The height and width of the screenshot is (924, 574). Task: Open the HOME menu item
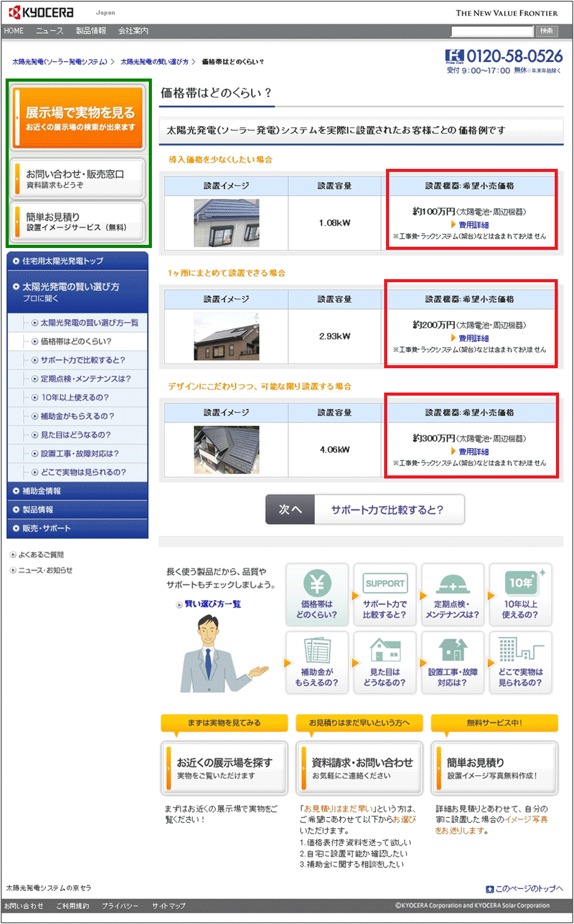point(14,31)
